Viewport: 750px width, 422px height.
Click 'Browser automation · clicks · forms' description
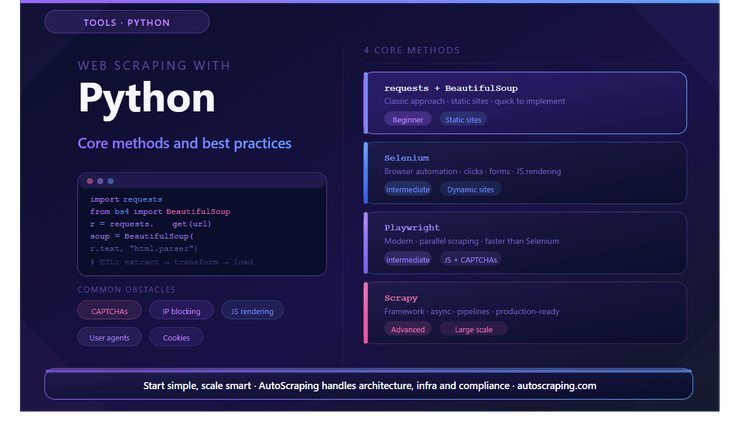pos(473,171)
